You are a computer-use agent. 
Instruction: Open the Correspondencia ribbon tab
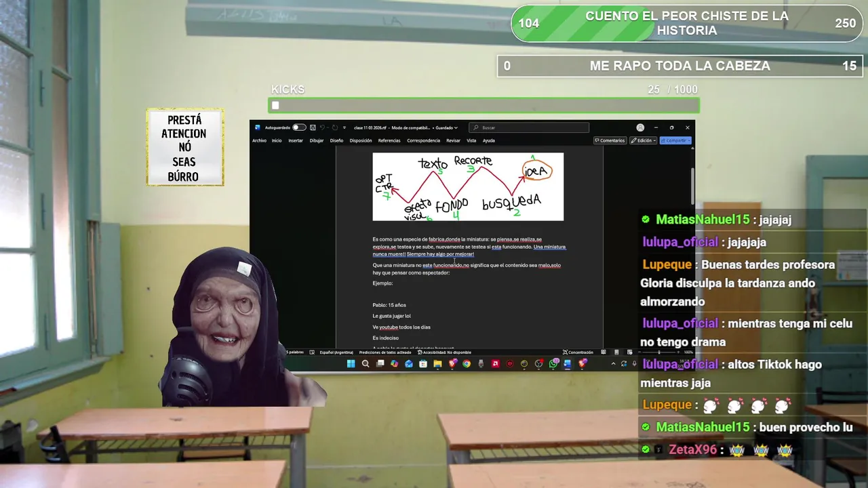coord(424,140)
